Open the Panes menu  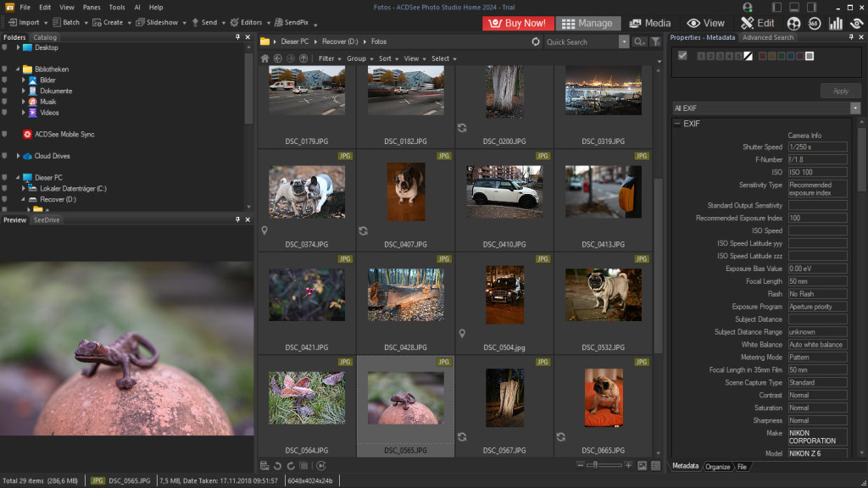pos(92,7)
